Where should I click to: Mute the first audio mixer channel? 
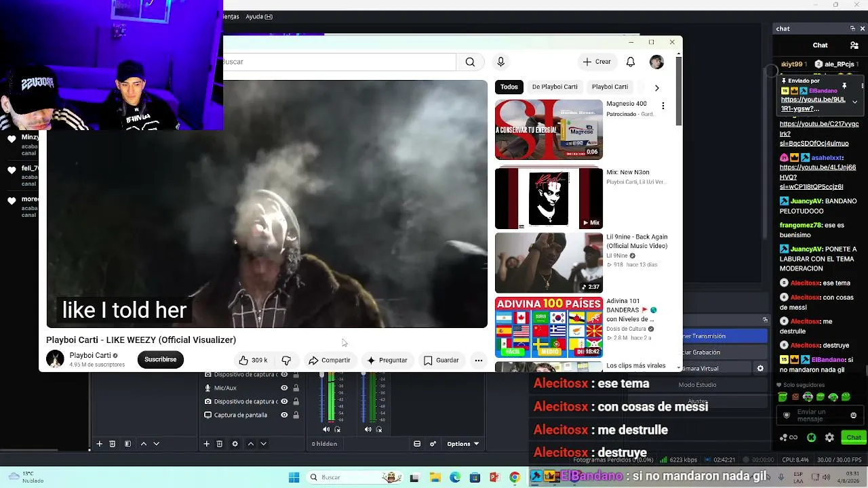[x=326, y=429]
